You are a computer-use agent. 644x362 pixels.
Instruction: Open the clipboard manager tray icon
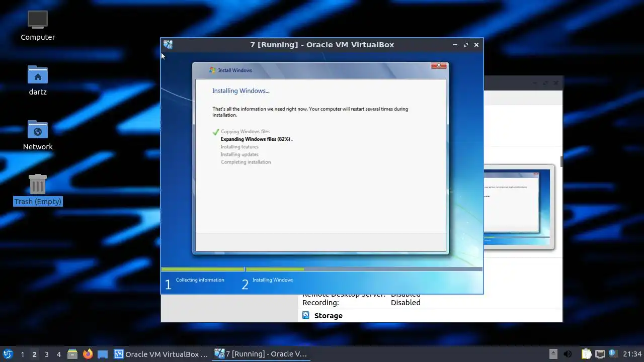587,354
